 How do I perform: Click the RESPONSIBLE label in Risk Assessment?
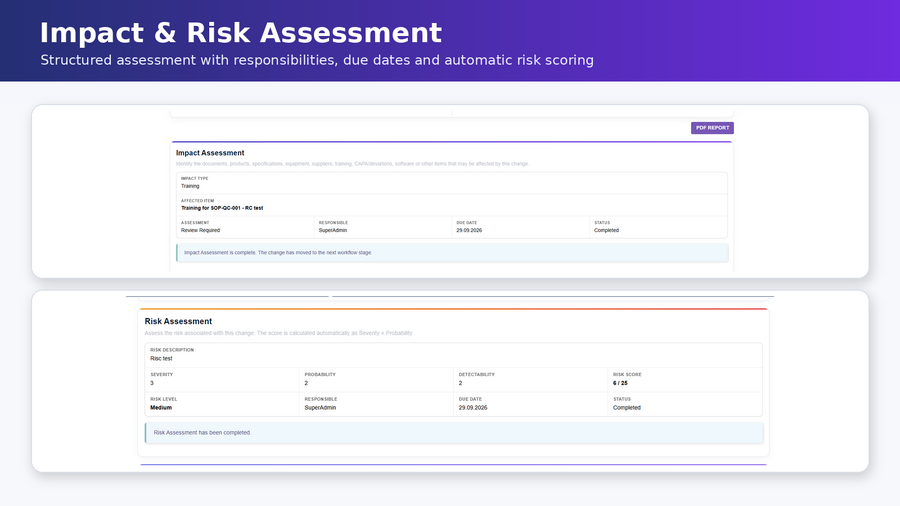(321, 399)
